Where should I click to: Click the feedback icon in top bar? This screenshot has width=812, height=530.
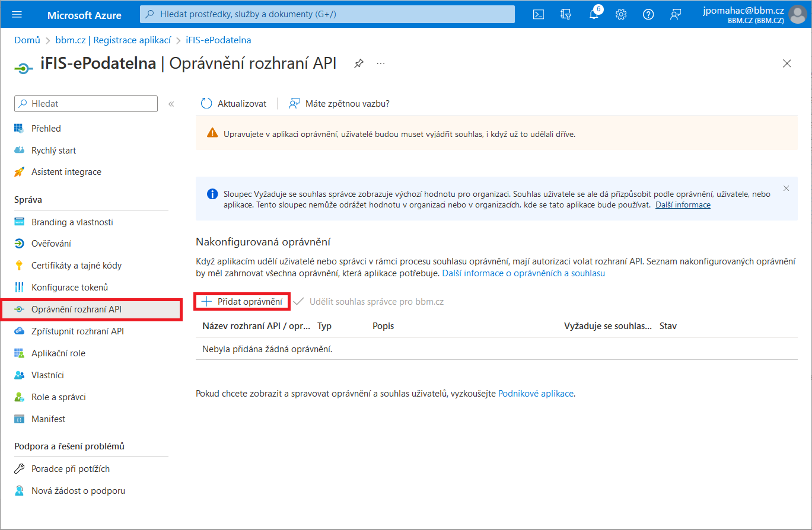point(676,14)
